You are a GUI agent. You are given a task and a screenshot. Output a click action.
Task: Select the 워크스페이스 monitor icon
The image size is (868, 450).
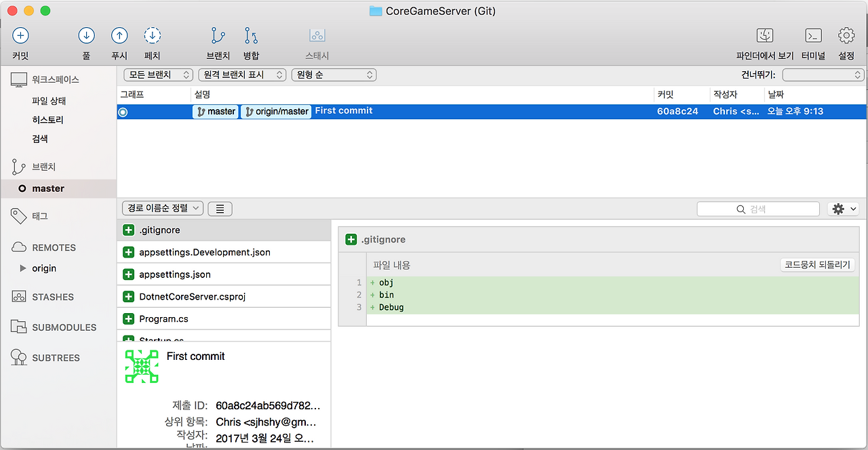[19, 79]
